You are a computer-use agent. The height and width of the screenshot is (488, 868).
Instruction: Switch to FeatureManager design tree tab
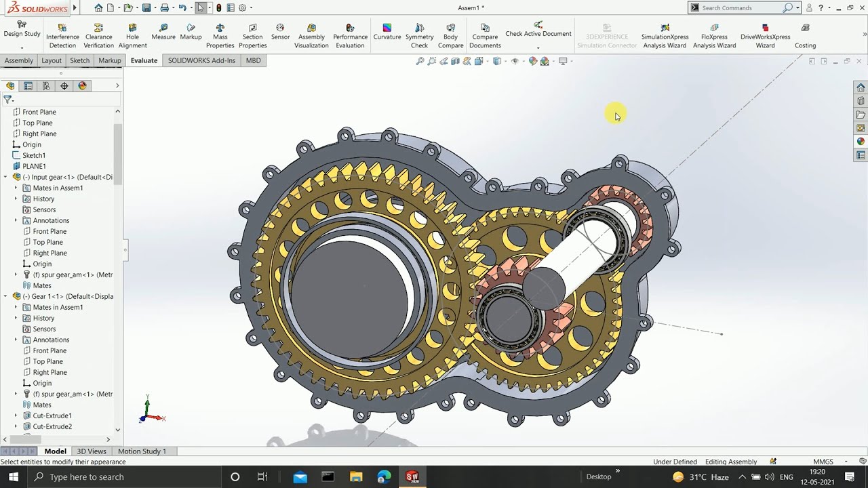(x=9, y=86)
